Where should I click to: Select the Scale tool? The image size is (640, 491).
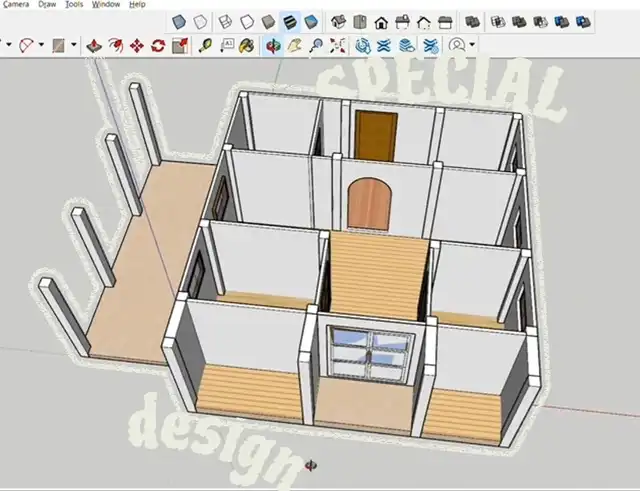[x=180, y=45]
